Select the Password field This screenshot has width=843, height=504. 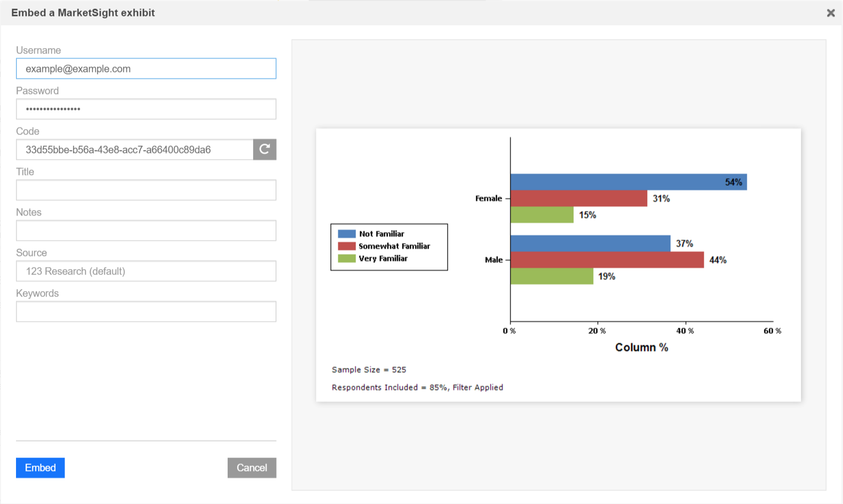pyautogui.click(x=146, y=109)
